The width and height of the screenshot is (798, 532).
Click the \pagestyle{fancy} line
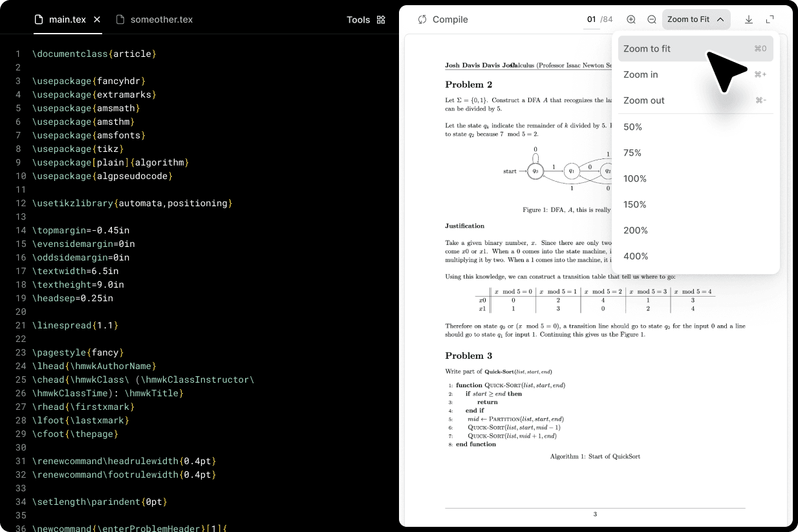coord(78,352)
